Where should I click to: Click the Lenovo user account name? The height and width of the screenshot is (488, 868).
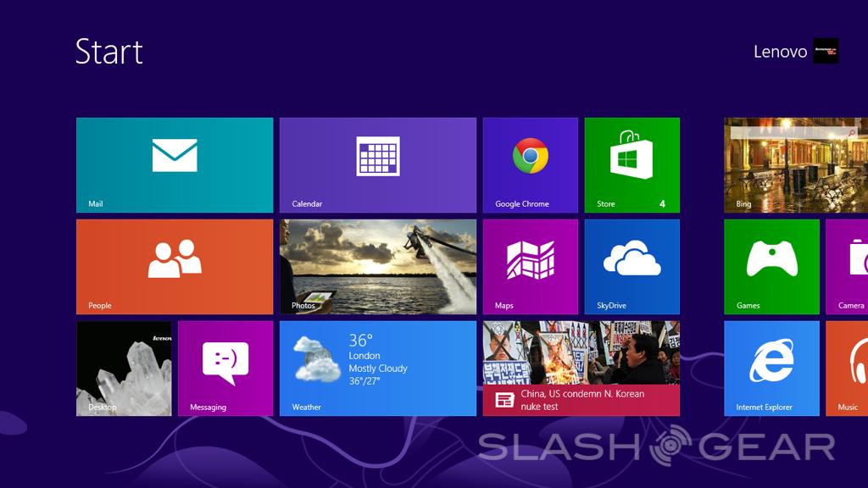pyautogui.click(x=780, y=52)
